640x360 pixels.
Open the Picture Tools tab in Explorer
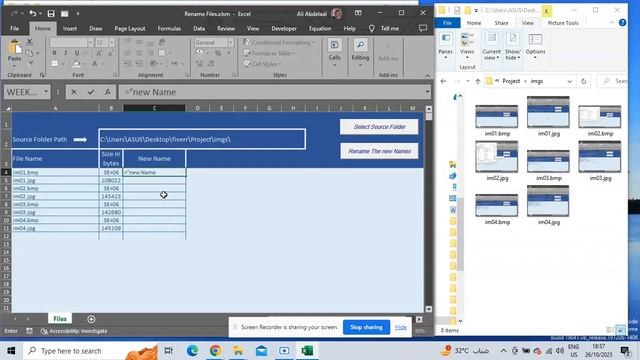coord(563,23)
